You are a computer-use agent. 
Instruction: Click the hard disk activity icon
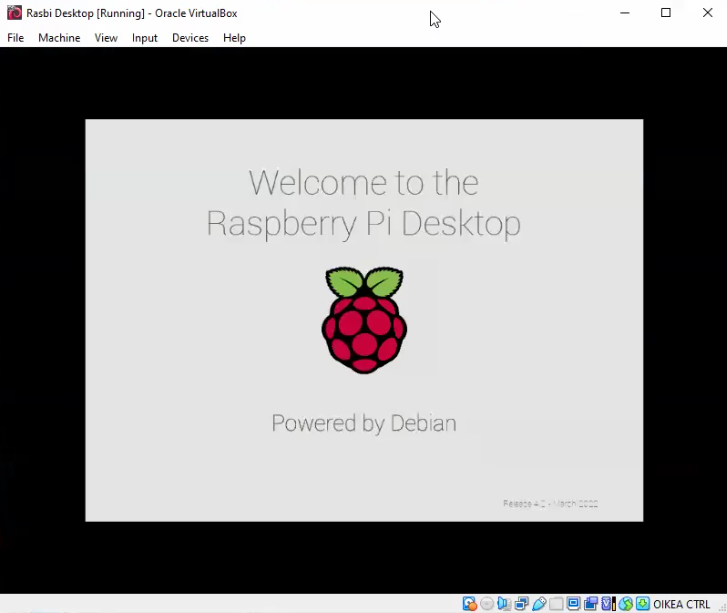[x=470, y=604]
